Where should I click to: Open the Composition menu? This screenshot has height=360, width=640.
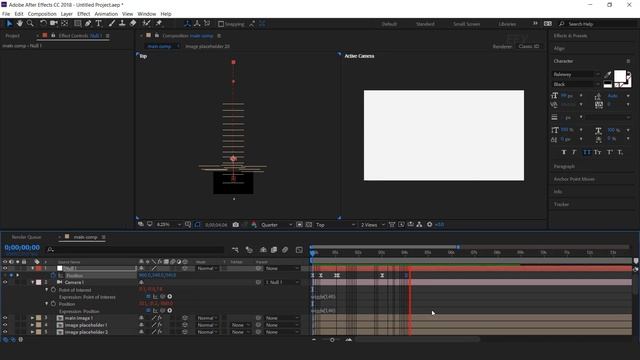pyautogui.click(x=42, y=14)
